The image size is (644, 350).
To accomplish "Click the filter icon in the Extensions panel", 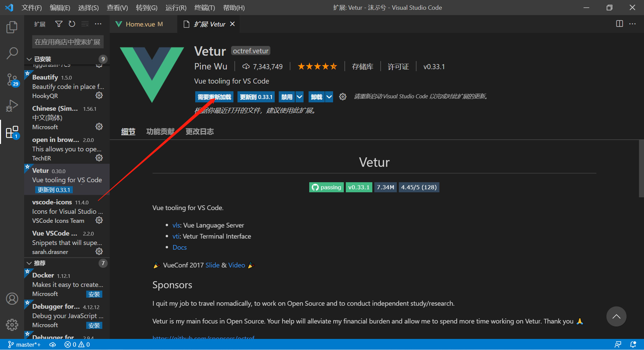I will [59, 24].
